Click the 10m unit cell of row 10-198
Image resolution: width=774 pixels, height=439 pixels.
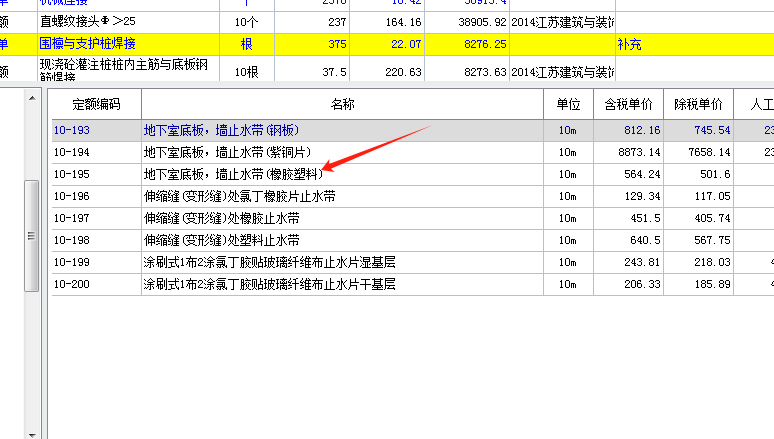(x=568, y=240)
